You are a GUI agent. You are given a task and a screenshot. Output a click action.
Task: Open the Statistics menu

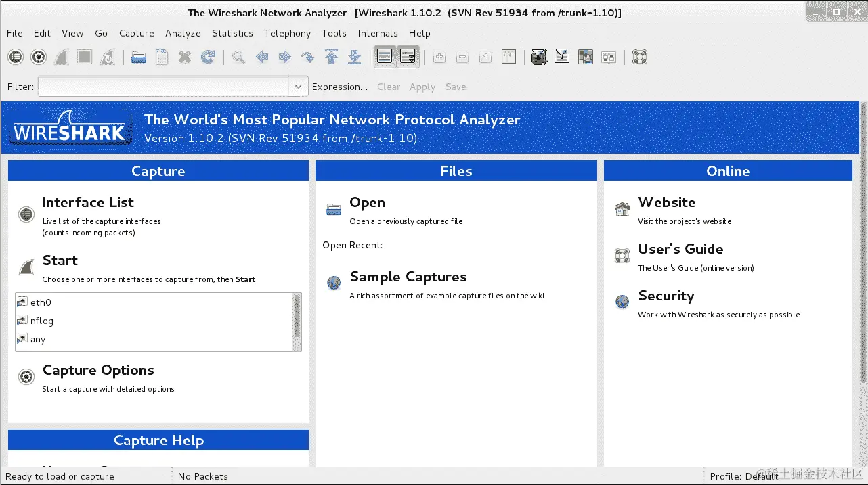[x=232, y=33]
